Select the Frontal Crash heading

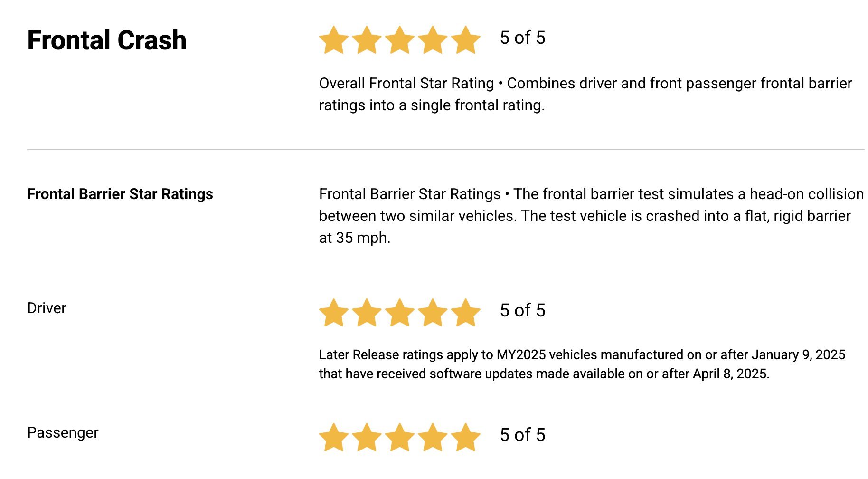[x=107, y=40]
